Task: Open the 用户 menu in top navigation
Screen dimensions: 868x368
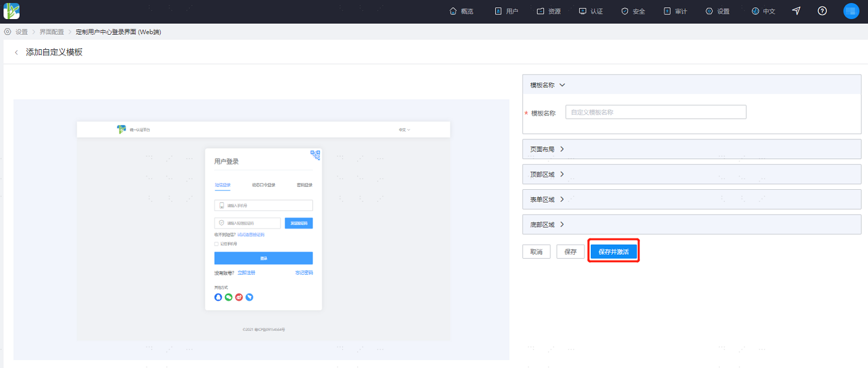Action: pos(506,11)
